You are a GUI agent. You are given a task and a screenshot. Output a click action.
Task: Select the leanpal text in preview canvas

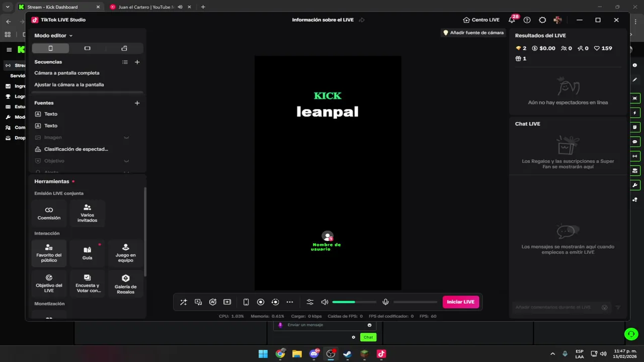coord(328,112)
